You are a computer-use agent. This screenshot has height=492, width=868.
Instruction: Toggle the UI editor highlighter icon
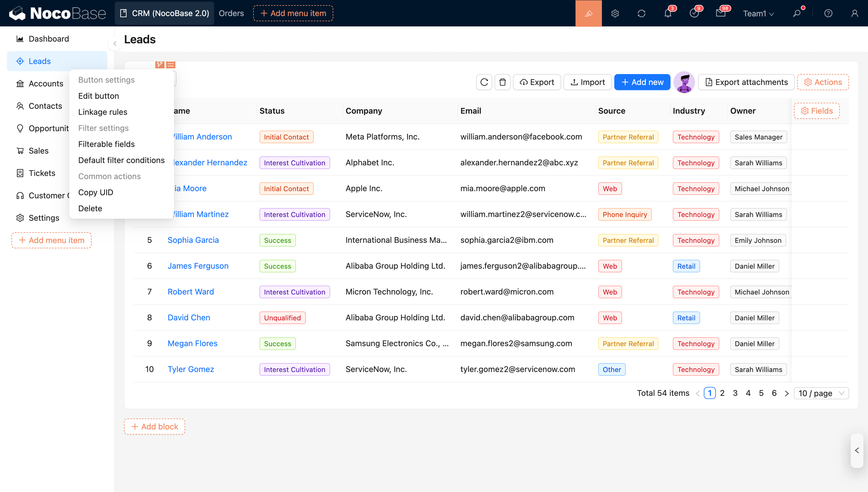pyautogui.click(x=588, y=13)
